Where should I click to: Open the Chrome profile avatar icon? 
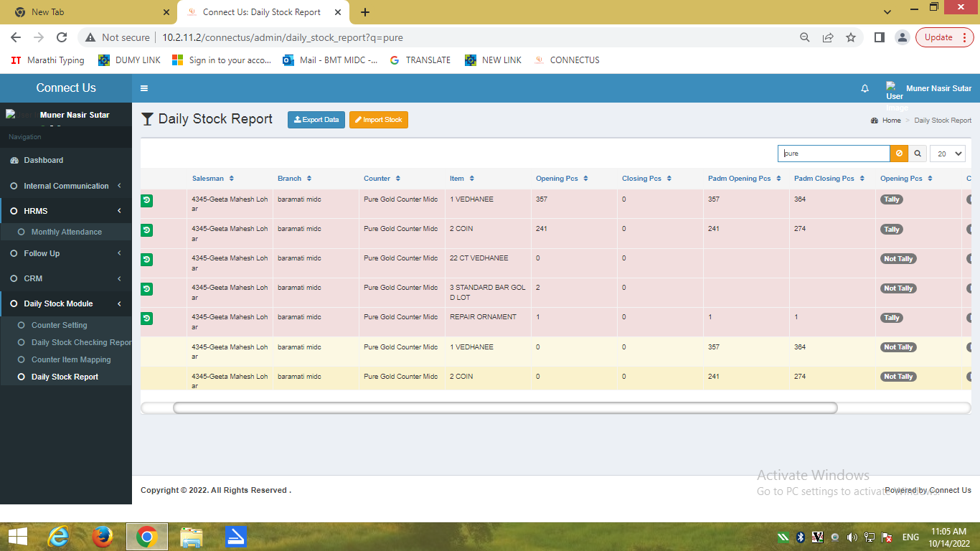(903, 37)
